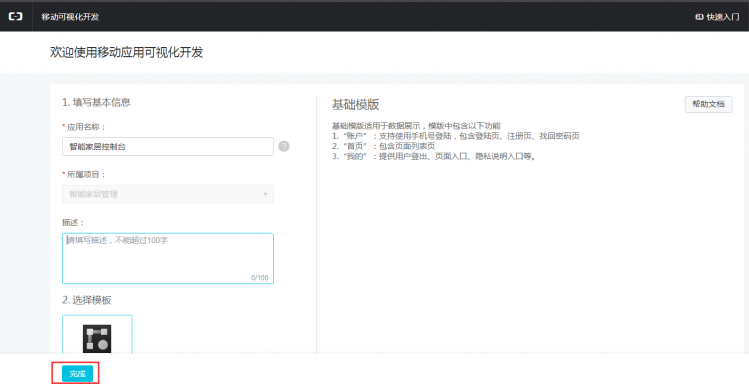Click the 描述 field label

tap(73, 222)
